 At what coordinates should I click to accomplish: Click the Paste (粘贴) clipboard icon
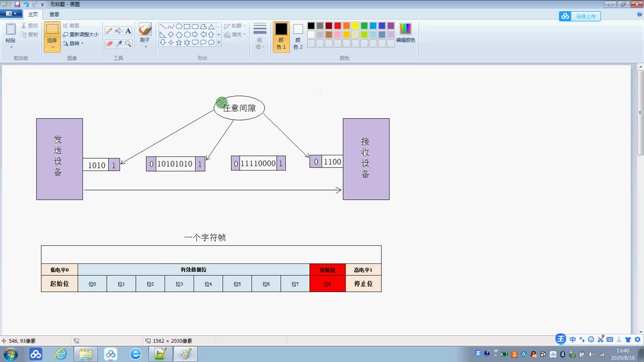11,29
